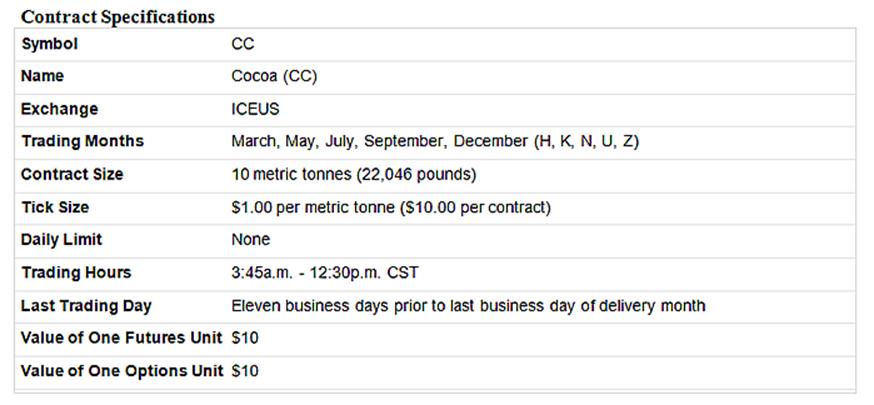Click the trading months list with letter codes

tap(435, 141)
